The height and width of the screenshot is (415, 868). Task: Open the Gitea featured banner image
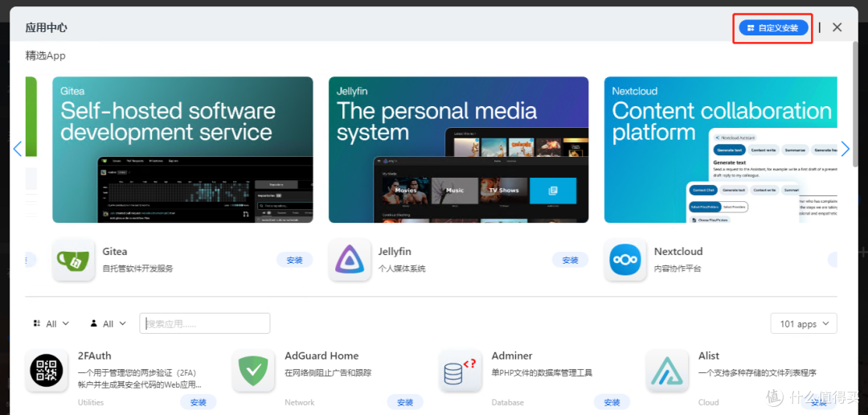(x=182, y=150)
